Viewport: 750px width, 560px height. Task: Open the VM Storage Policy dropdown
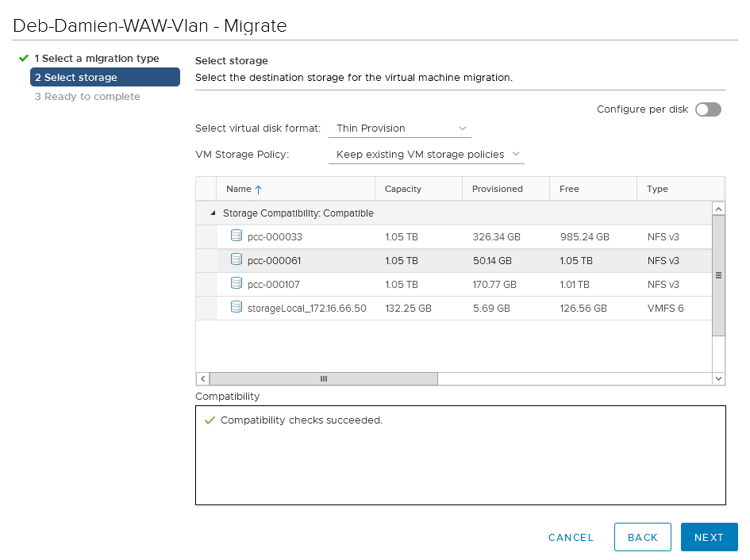click(x=425, y=154)
